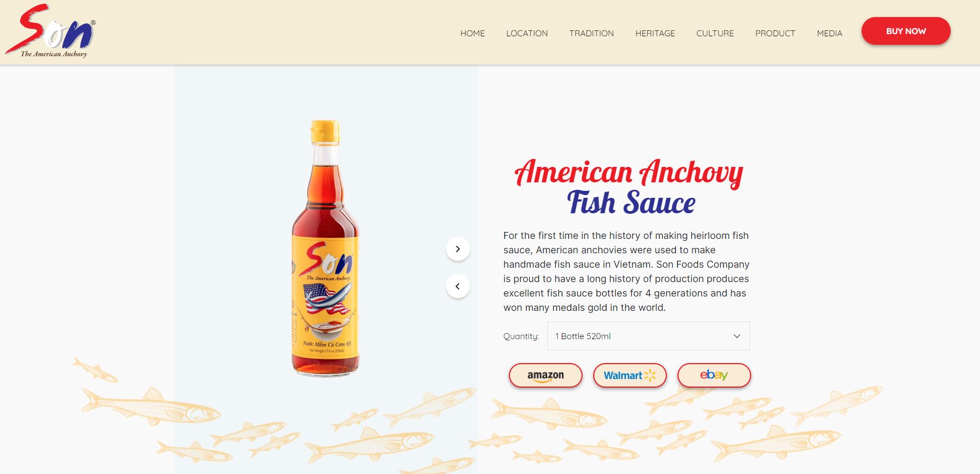The width and height of the screenshot is (980, 474).
Task: Navigate to TRADITION section
Action: click(x=592, y=33)
